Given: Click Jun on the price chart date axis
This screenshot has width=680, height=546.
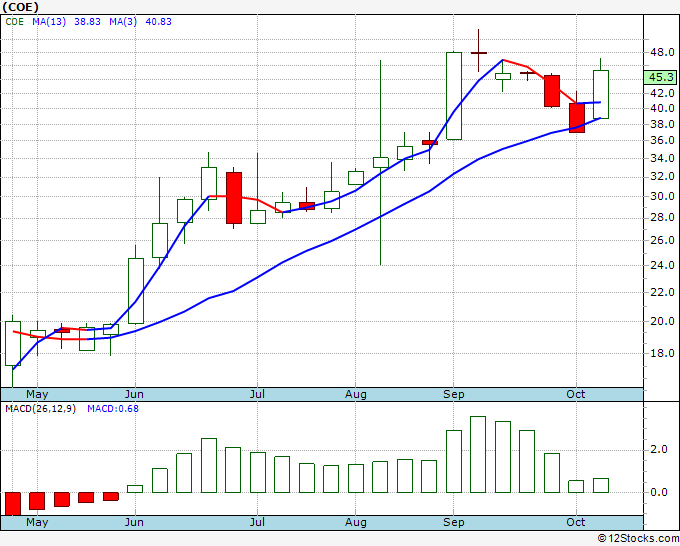Looking at the screenshot, I should 134,395.
